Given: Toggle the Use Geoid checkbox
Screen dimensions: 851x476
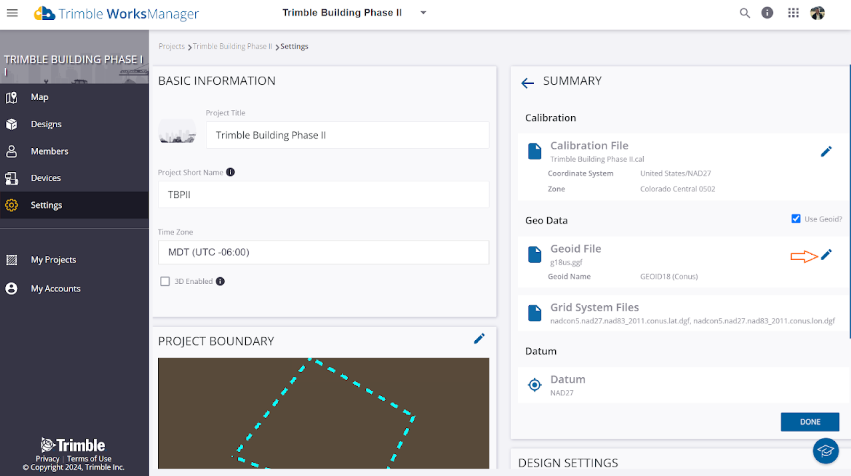Looking at the screenshot, I should [796, 219].
